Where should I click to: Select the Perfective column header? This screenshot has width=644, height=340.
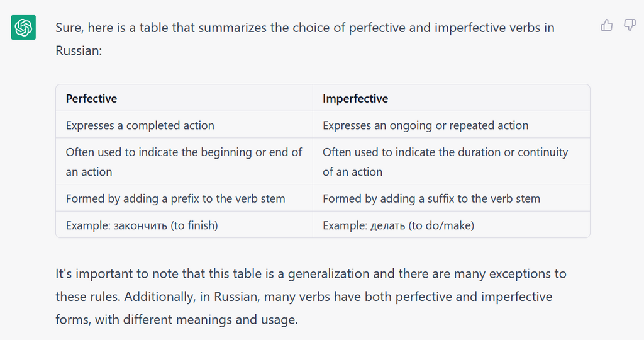(92, 98)
